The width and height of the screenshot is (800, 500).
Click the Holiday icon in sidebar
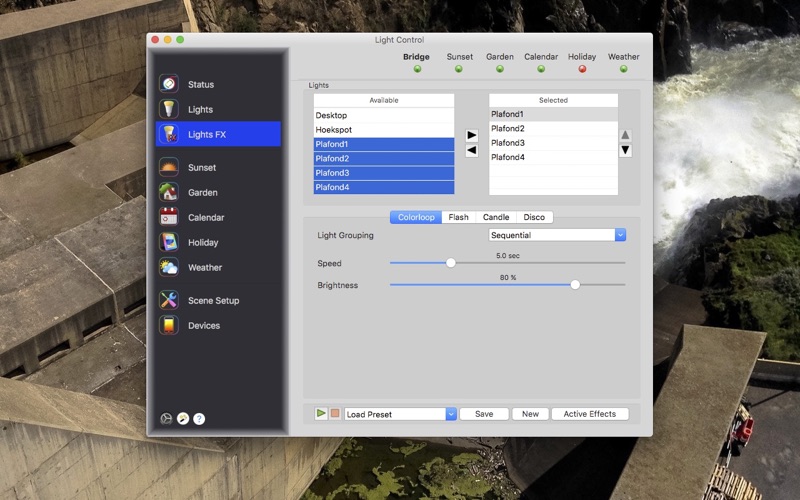point(168,242)
